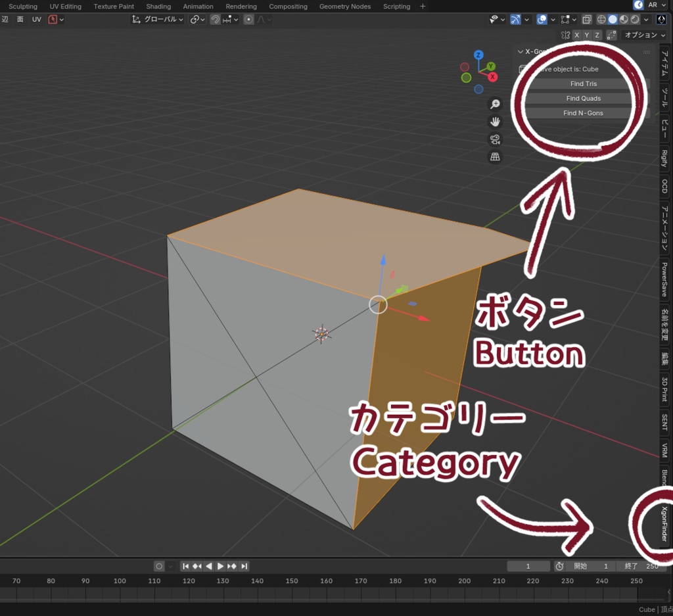Toggle Y axis mirror
Screen dimensions: 673x616
click(587, 36)
